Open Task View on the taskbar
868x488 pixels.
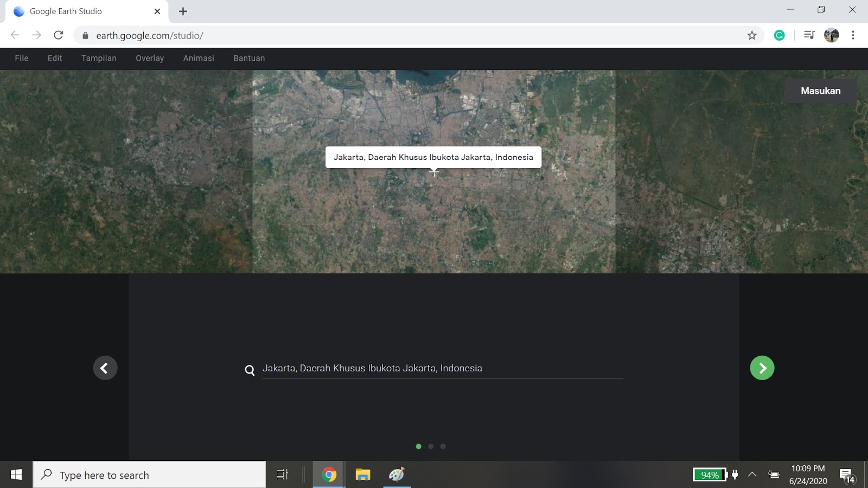tap(282, 475)
